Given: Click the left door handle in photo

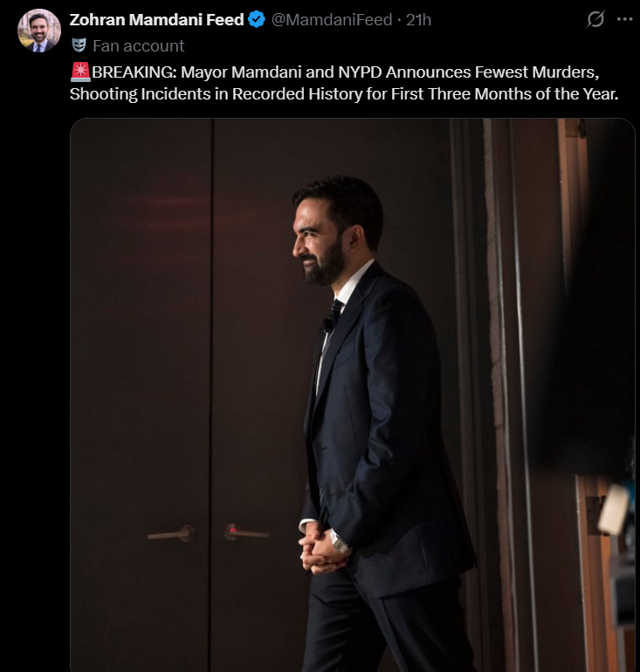Looking at the screenshot, I should pos(171,534).
